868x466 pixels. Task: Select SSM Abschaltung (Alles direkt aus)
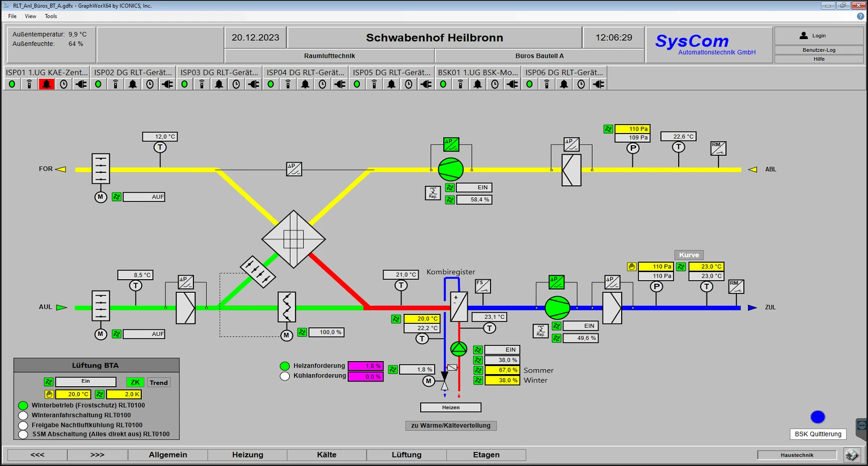tap(23, 434)
